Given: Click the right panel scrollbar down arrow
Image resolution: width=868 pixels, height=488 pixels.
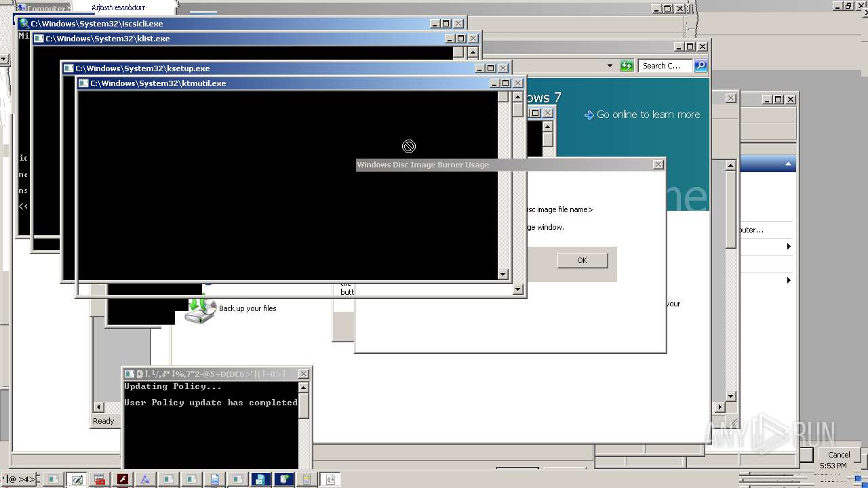Looking at the screenshot, I should [x=730, y=396].
